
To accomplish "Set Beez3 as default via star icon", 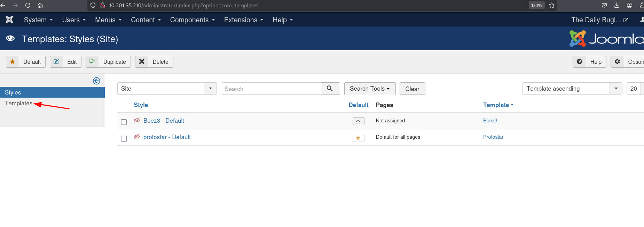I will click(x=358, y=121).
